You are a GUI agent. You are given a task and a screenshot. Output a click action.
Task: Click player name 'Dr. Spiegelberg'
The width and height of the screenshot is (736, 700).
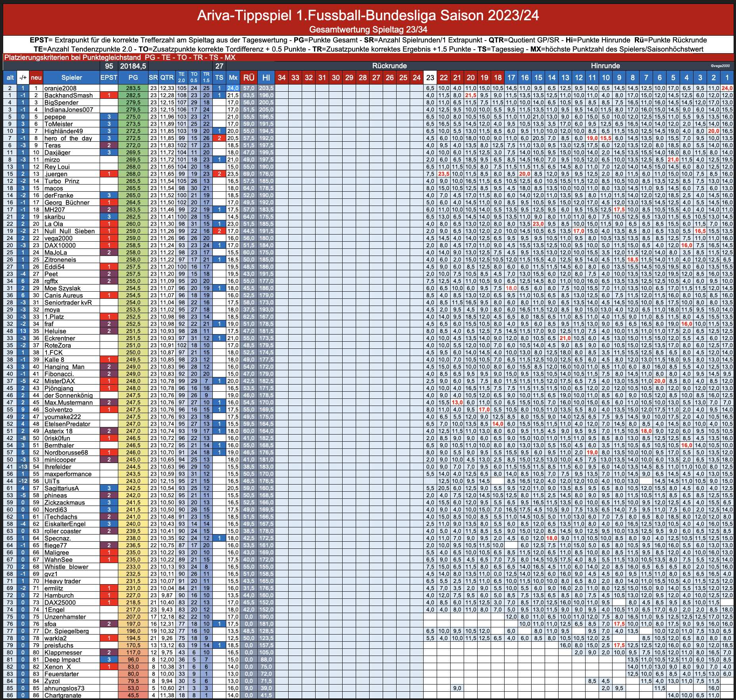point(67,631)
